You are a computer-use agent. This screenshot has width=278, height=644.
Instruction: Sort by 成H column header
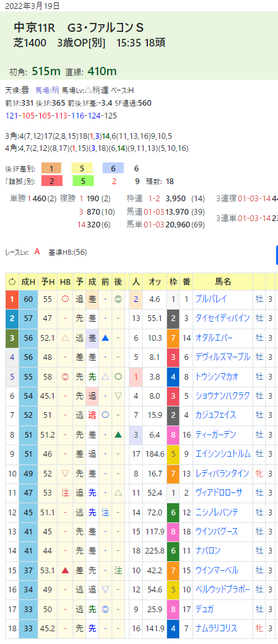[x=29, y=282]
